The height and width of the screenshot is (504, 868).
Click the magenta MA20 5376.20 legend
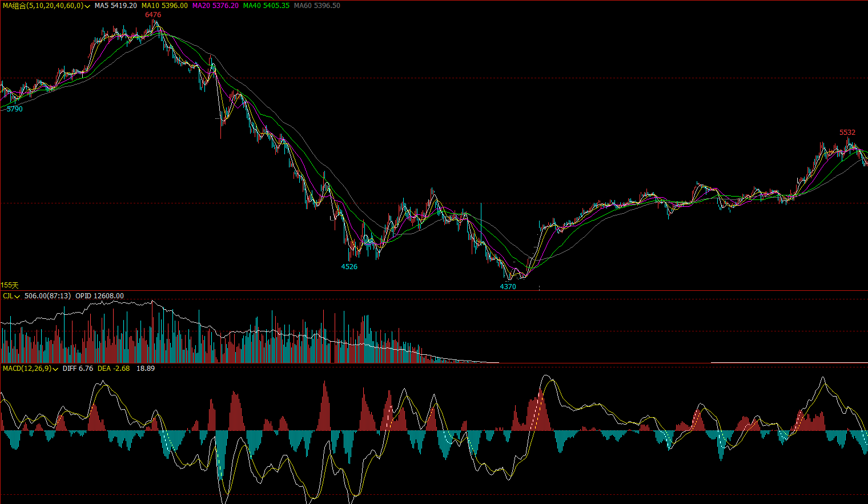pyautogui.click(x=215, y=6)
